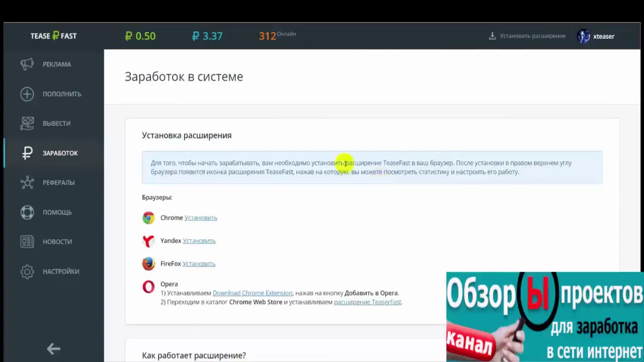
Task: Click the lifebuoy icon beside Помощь
Action: pyautogui.click(x=27, y=212)
